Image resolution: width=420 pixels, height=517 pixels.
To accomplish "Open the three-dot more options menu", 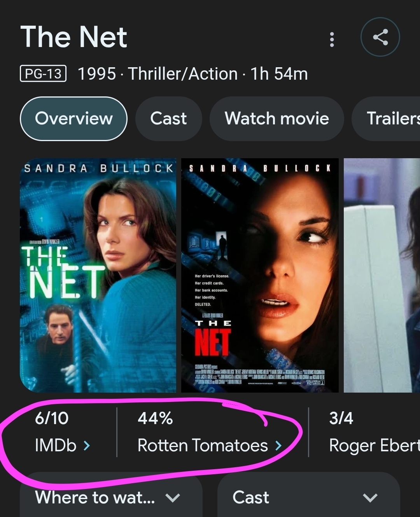I will [332, 39].
